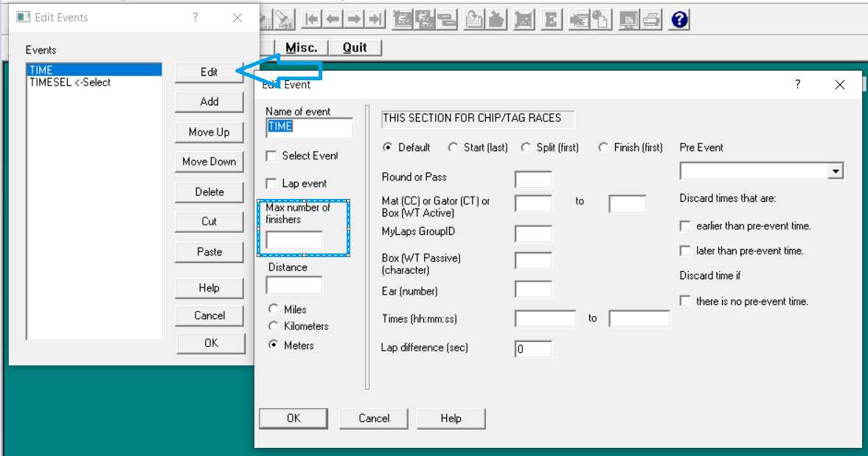Screen dimensions: 868x456
Task: Check there is no pre-event time
Action: coord(685,301)
